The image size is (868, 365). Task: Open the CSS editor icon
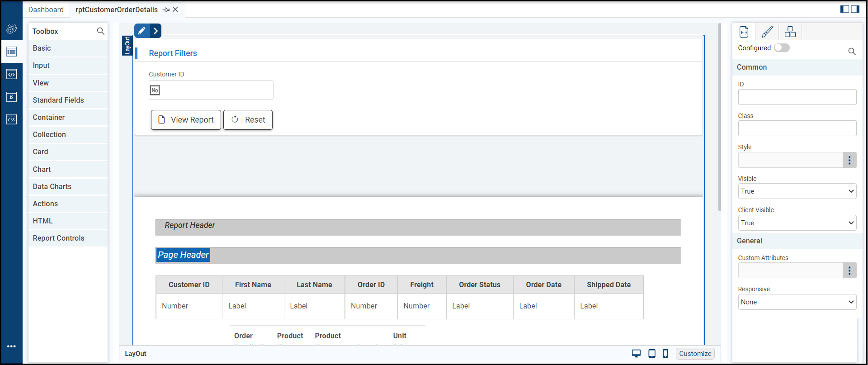pos(12,119)
